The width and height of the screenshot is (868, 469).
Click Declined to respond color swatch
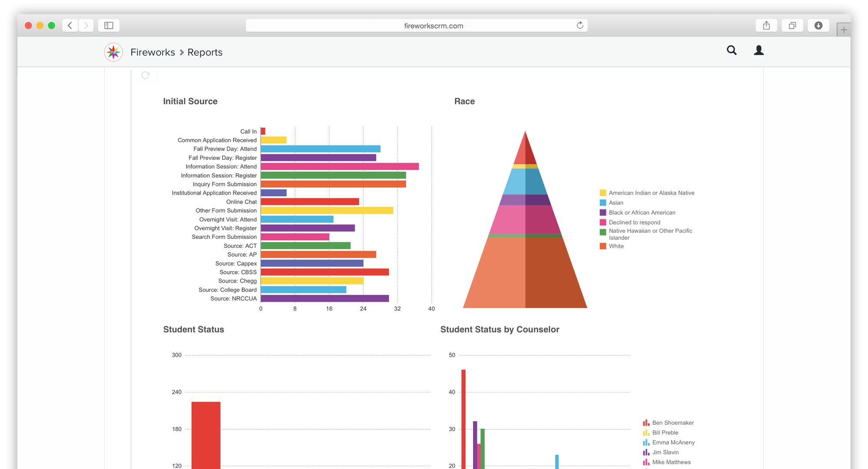[x=603, y=222]
